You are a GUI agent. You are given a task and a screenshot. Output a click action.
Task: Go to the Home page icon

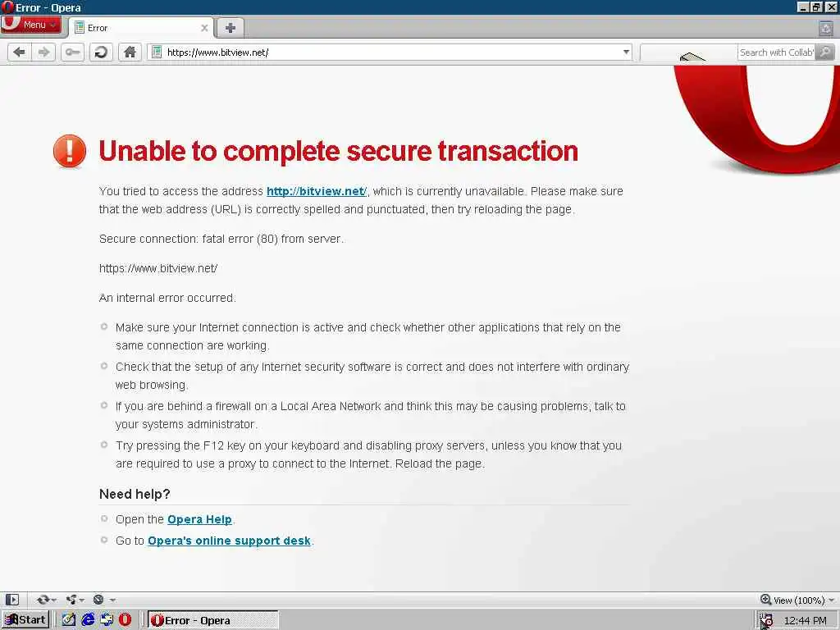pos(130,52)
